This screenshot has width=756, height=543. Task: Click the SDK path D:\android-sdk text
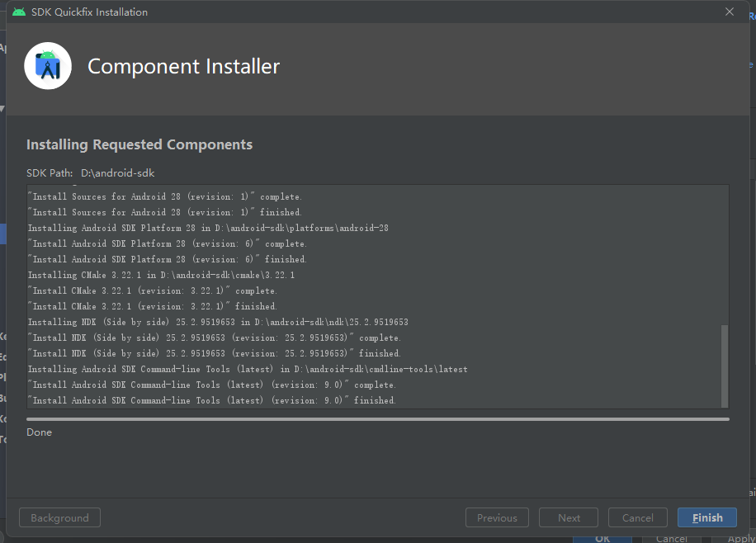coord(117,173)
